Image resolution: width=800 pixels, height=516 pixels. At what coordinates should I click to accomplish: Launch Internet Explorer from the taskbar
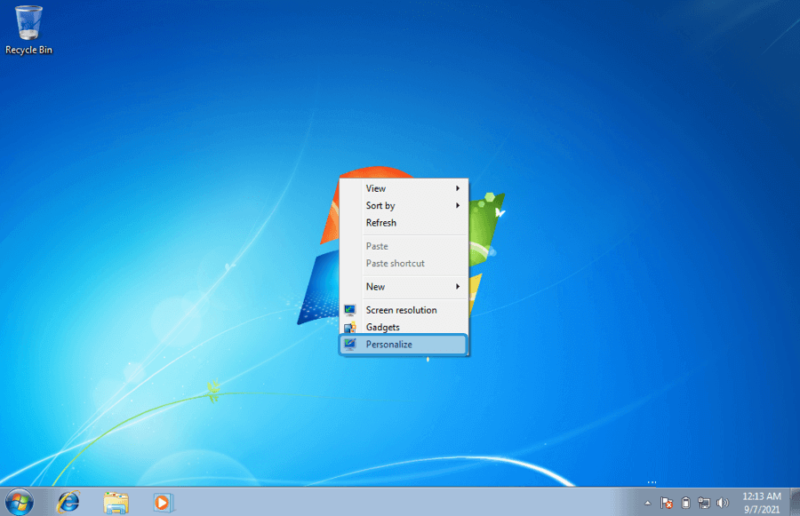tap(68, 502)
